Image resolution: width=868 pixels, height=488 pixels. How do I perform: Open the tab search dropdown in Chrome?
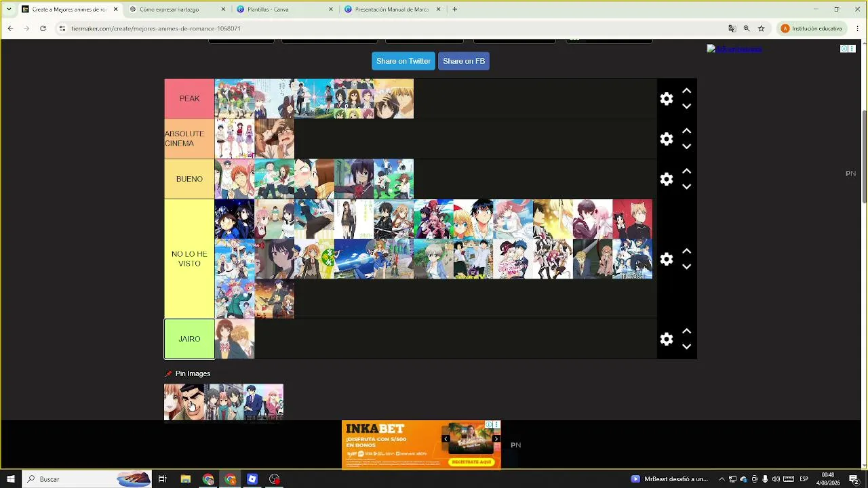coord(9,9)
